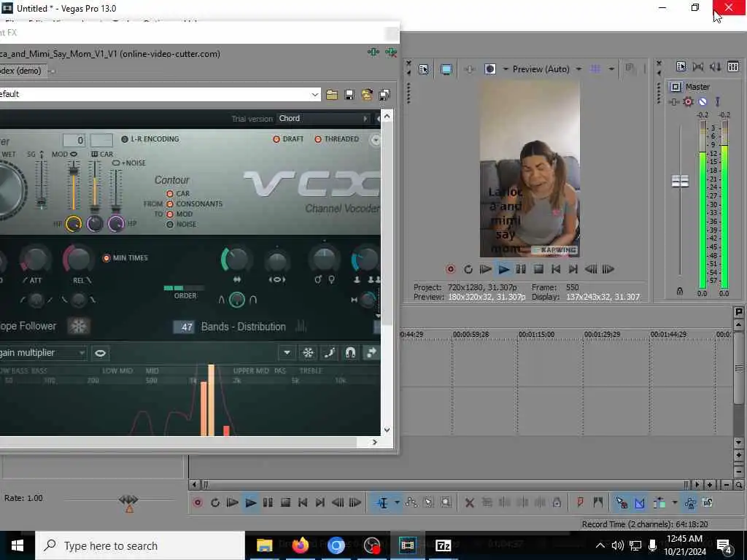Click Downmix Output icon in Master panel
Viewport: 747px width, 560px height.
698,66
